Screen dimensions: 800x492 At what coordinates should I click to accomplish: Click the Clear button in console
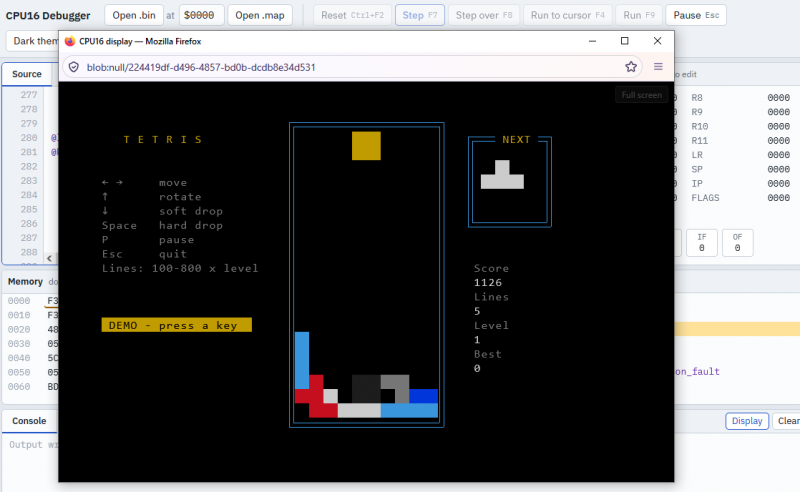click(787, 421)
